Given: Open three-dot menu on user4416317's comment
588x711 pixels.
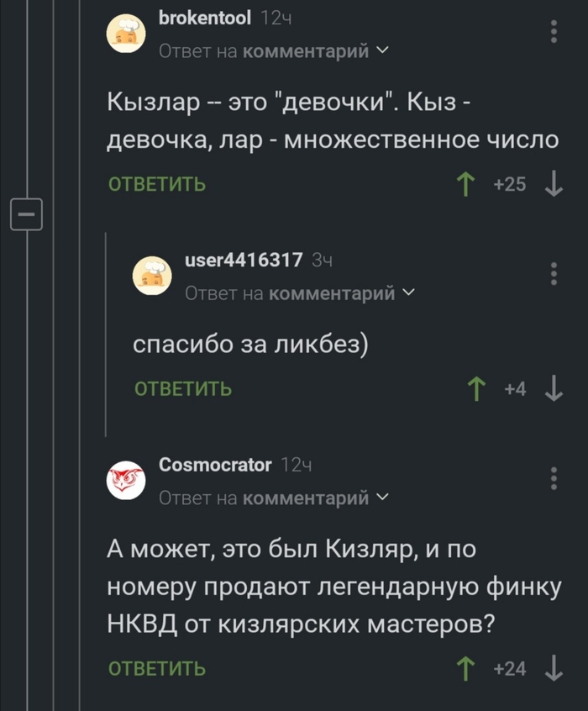Looking at the screenshot, I should [554, 274].
